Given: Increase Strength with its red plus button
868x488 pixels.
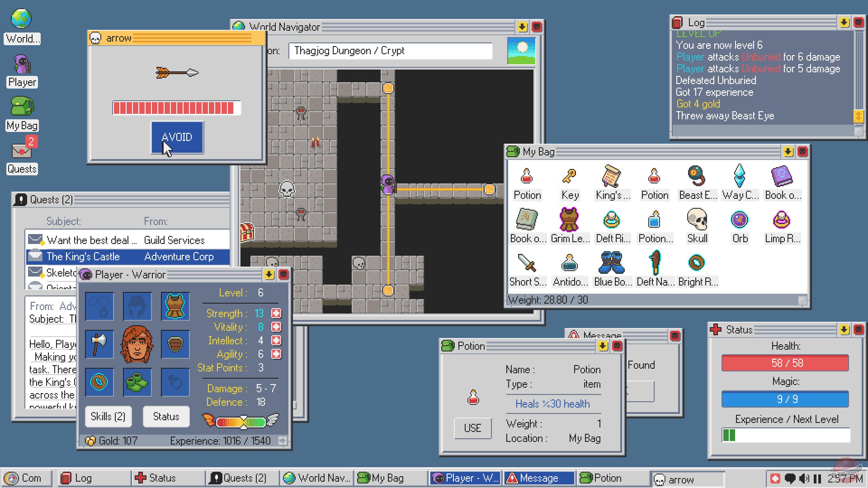Looking at the screenshot, I should click(x=275, y=313).
